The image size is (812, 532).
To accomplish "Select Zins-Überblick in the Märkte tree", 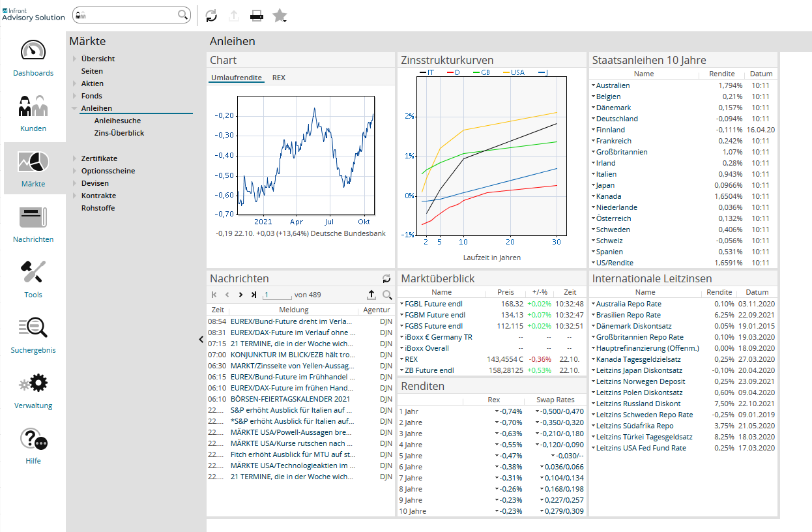I will click(119, 133).
